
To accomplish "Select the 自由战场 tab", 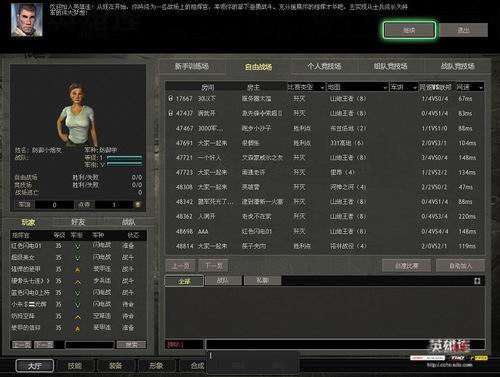I will (258, 67).
